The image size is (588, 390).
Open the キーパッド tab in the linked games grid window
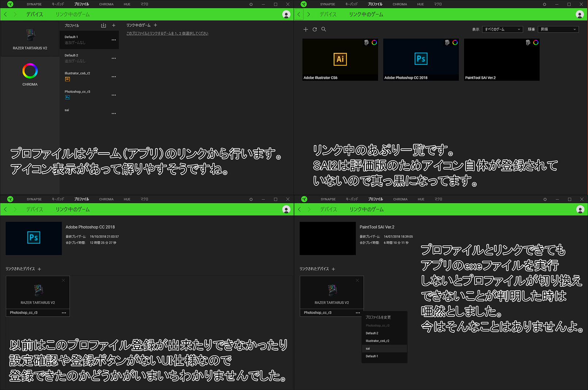tap(351, 4)
